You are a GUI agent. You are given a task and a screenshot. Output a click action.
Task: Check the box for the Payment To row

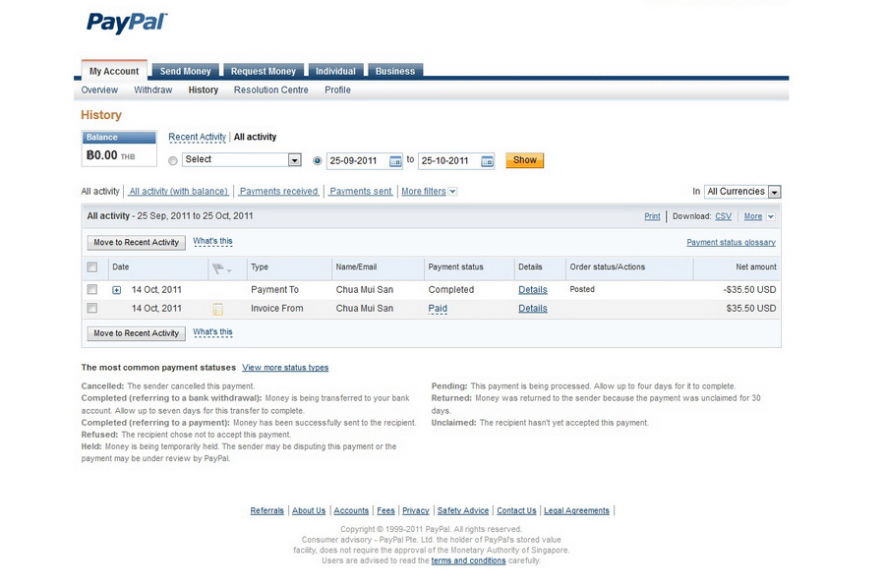[92, 289]
